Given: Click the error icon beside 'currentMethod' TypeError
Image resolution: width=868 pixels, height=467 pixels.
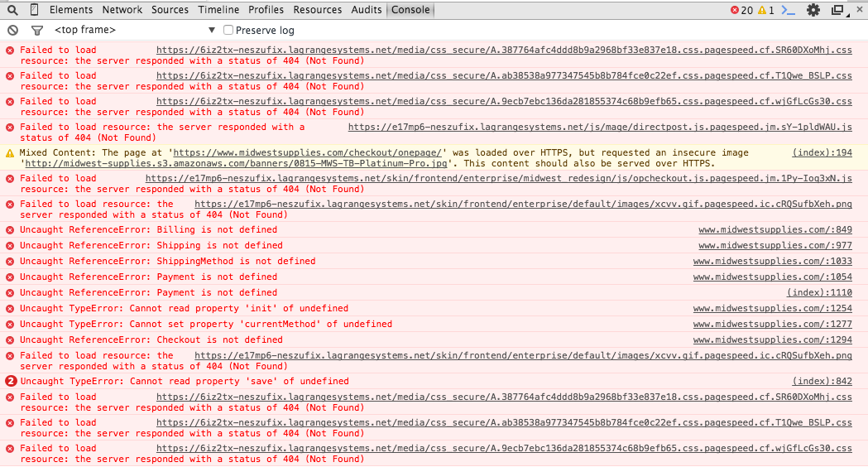Looking at the screenshot, I should click(10, 324).
